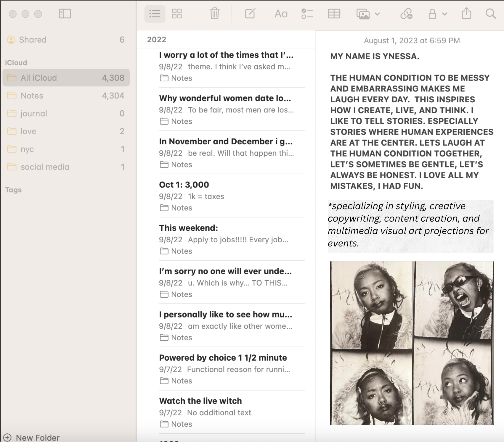Create a new note with compose icon
This screenshot has height=442, width=504.
pos(250,14)
